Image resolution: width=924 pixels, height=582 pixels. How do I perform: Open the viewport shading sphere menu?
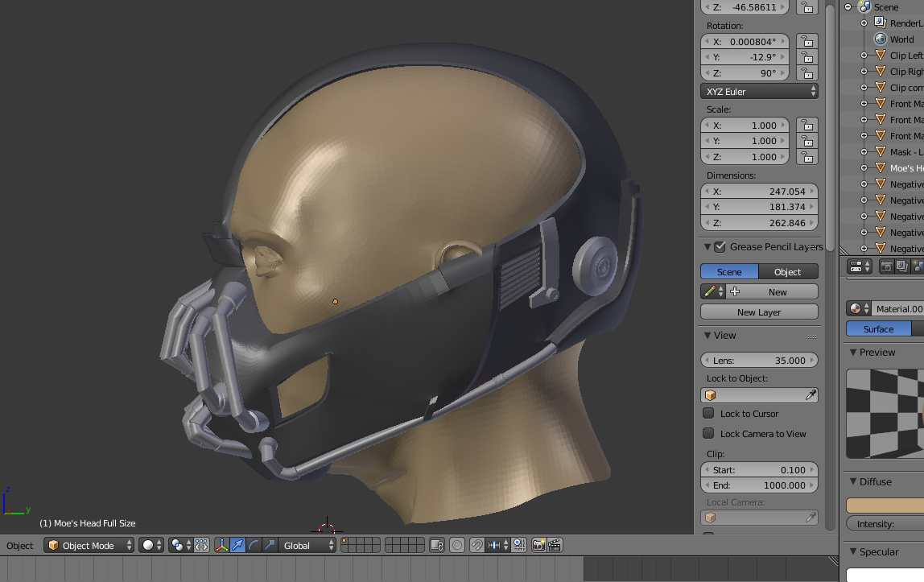click(151, 546)
